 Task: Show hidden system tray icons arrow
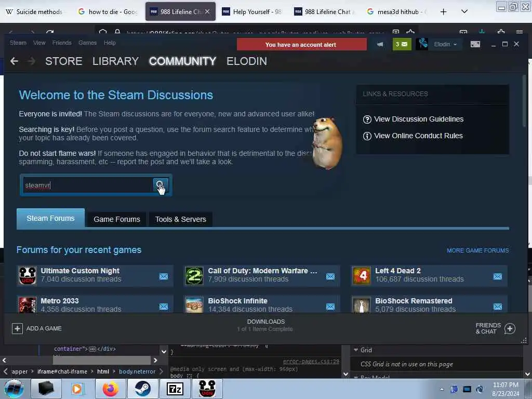pos(442,390)
